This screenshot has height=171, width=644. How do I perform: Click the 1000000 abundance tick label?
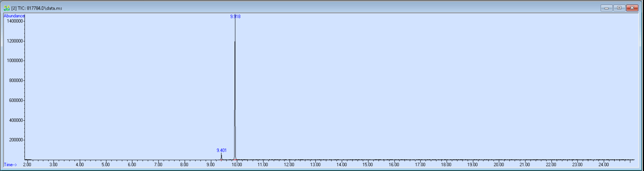click(x=14, y=61)
